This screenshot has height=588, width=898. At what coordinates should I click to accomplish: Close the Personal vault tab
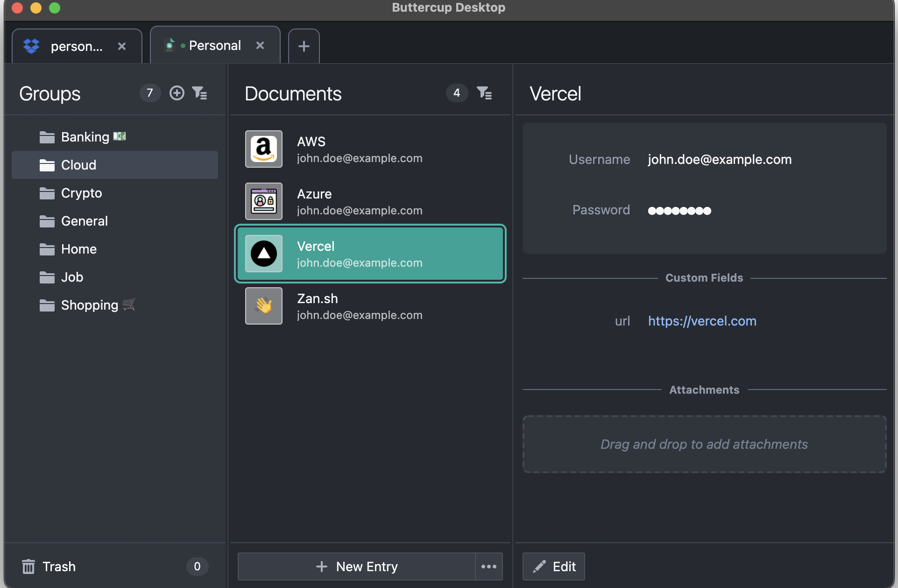coord(260,45)
